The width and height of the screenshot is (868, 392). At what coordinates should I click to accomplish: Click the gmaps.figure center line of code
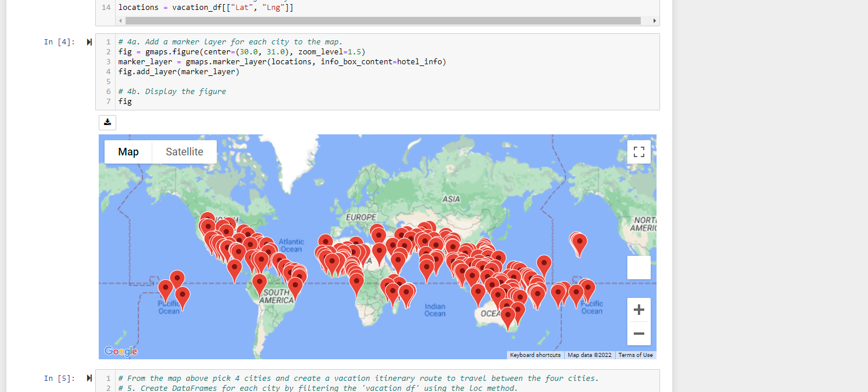point(242,52)
